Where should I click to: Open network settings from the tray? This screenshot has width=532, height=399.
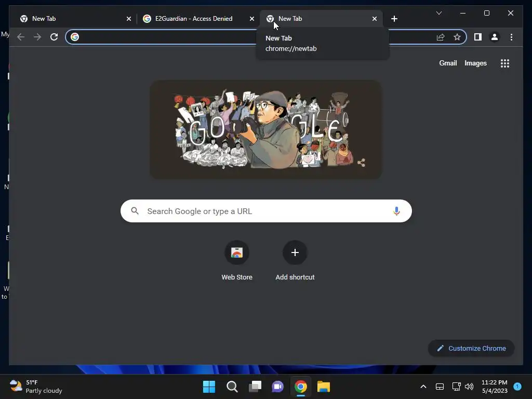[456, 387]
